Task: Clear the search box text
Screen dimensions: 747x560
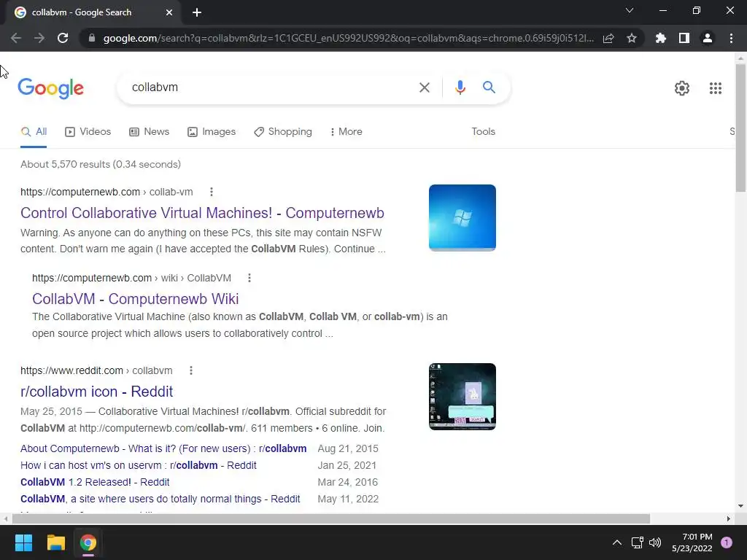Action: pyautogui.click(x=425, y=87)
